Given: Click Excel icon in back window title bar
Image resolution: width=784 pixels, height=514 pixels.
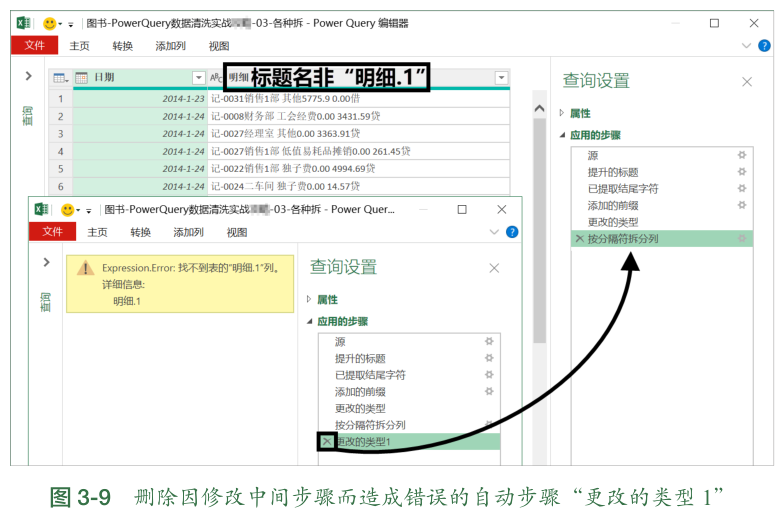Looking at the screenshot, I should (24, 23).
